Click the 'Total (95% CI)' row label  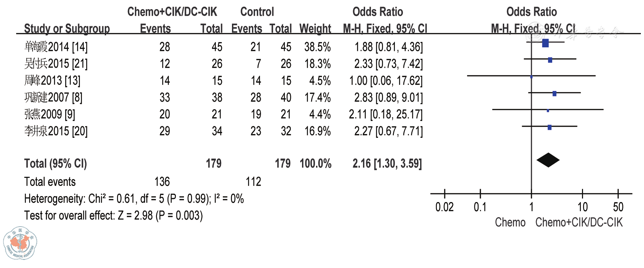pos(55,163)
